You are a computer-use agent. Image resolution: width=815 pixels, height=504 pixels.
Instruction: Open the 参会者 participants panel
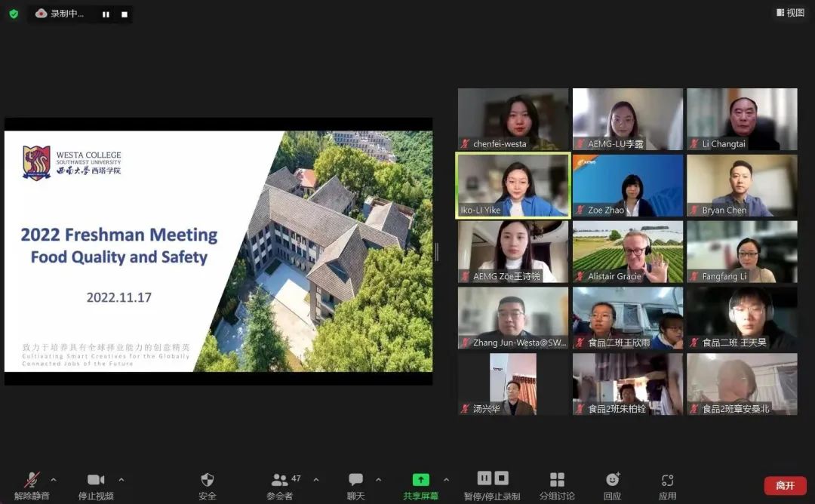coord(280,480)
